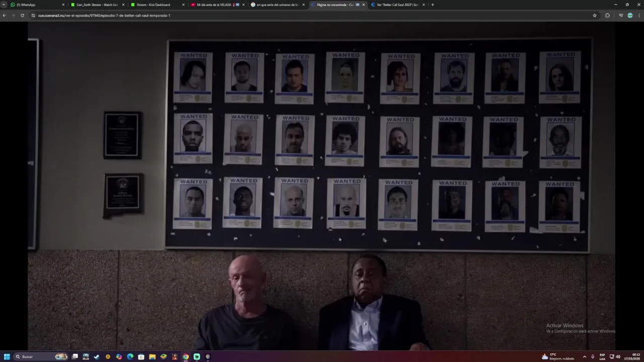Close the 'en que serie del universo' tab

[x=303, y=5]
